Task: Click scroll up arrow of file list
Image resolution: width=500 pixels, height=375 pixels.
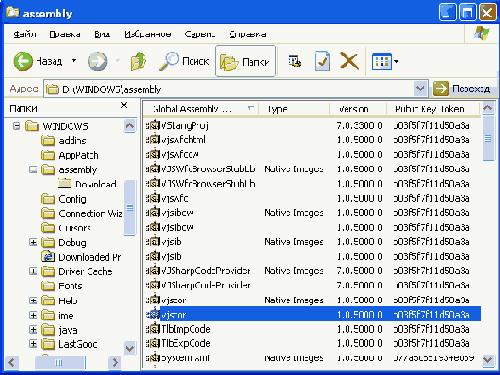Action: pyautogui.click(x=488, y=108)
